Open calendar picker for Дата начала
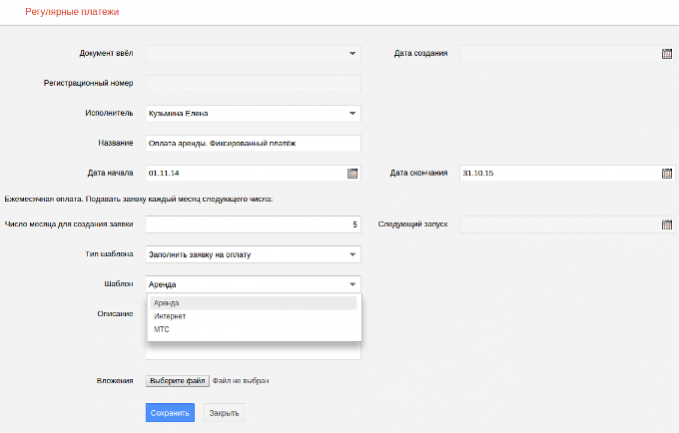679x433 pixels. (x=352, y=173)
